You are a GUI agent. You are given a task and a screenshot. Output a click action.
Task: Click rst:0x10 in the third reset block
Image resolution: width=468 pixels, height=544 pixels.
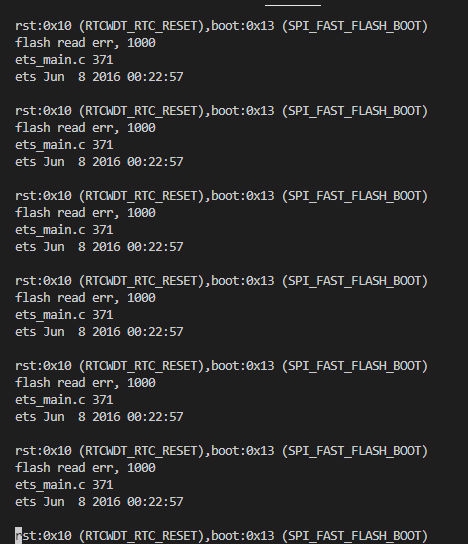pyautogui.click(x=43, y=196)
